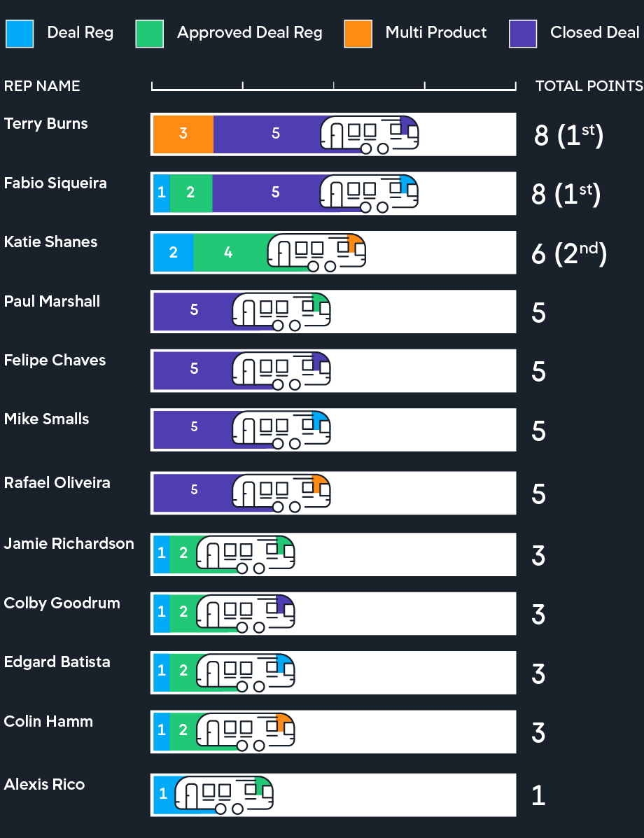Screen dimensions: 644x838
Task: Select the Rafael Oliveira rep name
Action: point(57,482)
